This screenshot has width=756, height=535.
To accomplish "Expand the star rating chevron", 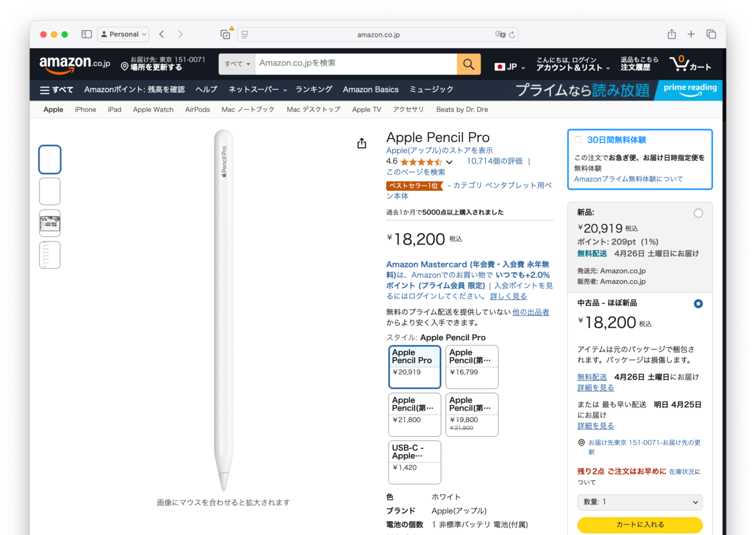I will 449,162.
